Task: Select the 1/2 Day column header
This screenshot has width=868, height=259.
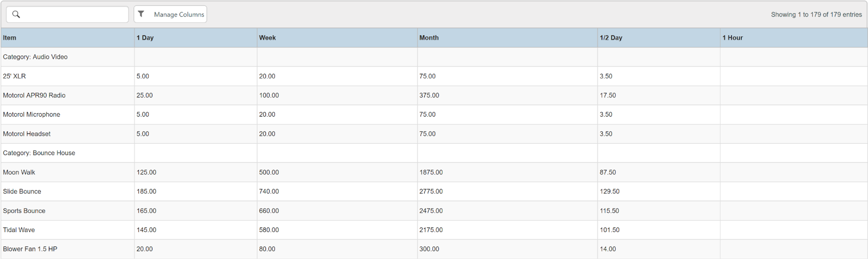Action: point(611,38)
